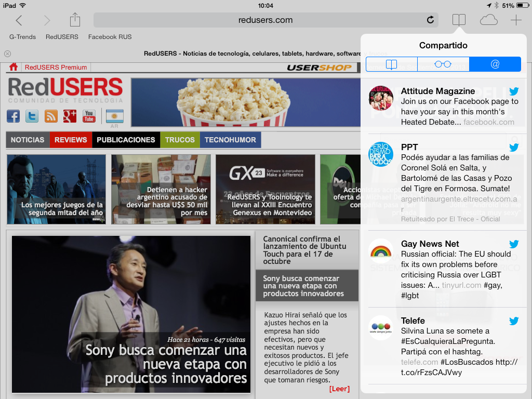The height and width of the screenshot is (399, 532).
Task: Tap the PPT Periodismo Para Todos avatar
Action: pyautogui.click(x=381, y=154)
